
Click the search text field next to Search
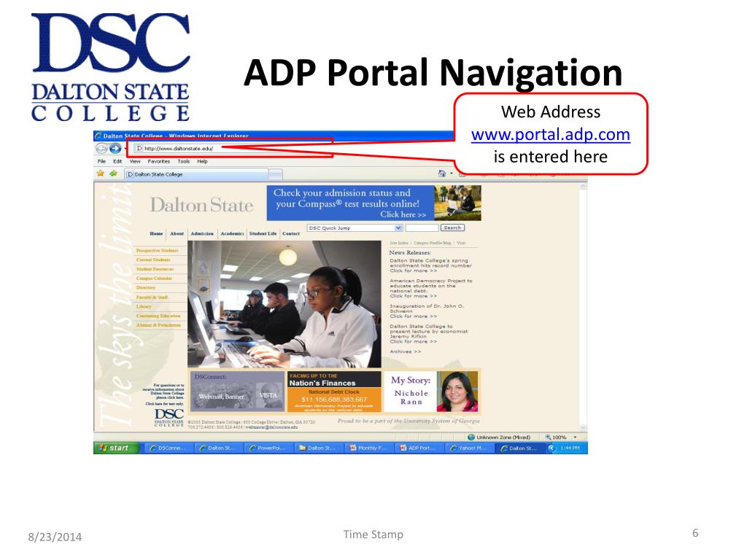(422, 228)
